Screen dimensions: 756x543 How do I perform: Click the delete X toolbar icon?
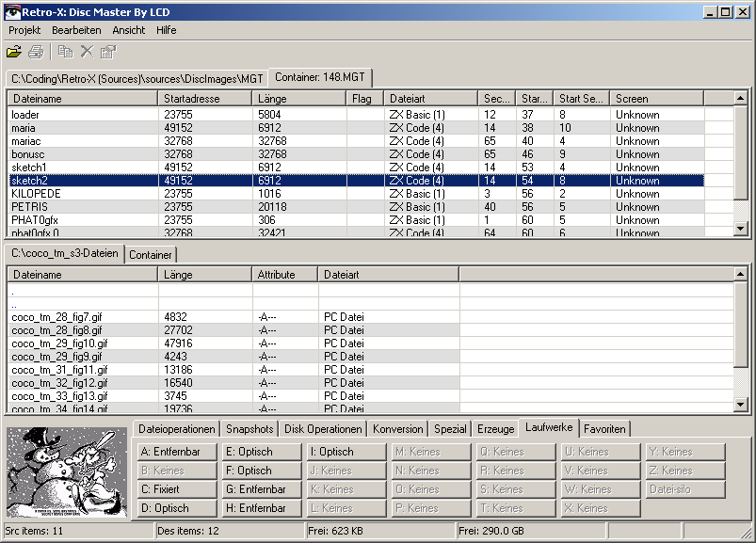click(x=87, y=52)
